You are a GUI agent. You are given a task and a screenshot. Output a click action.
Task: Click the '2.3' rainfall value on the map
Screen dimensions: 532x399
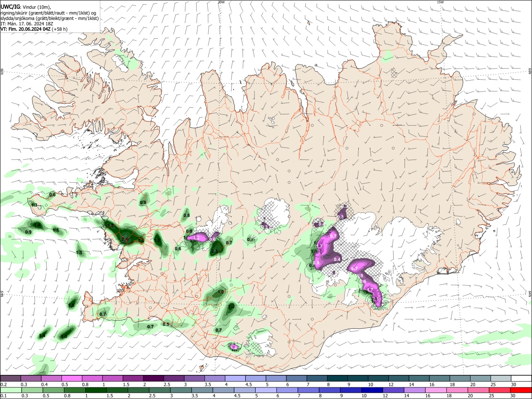(x=214, y=251)
